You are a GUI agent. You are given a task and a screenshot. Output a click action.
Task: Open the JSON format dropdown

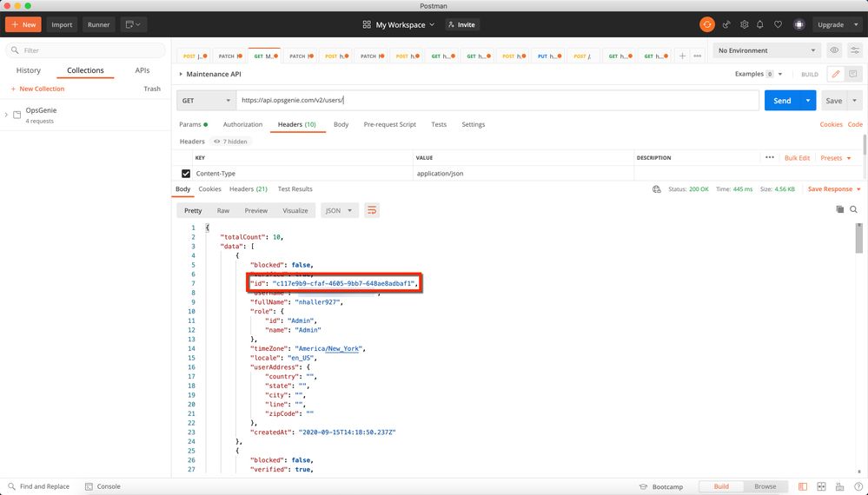(x=340, y=210)
